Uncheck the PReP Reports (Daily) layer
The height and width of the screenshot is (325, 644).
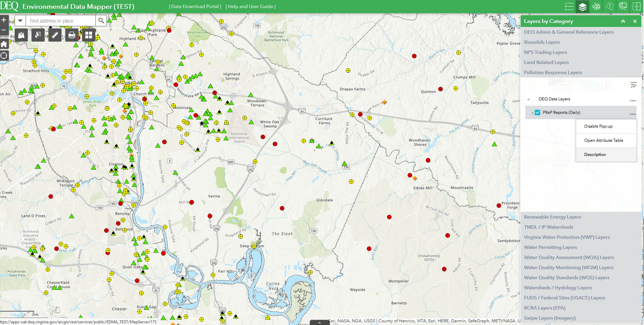537,112
